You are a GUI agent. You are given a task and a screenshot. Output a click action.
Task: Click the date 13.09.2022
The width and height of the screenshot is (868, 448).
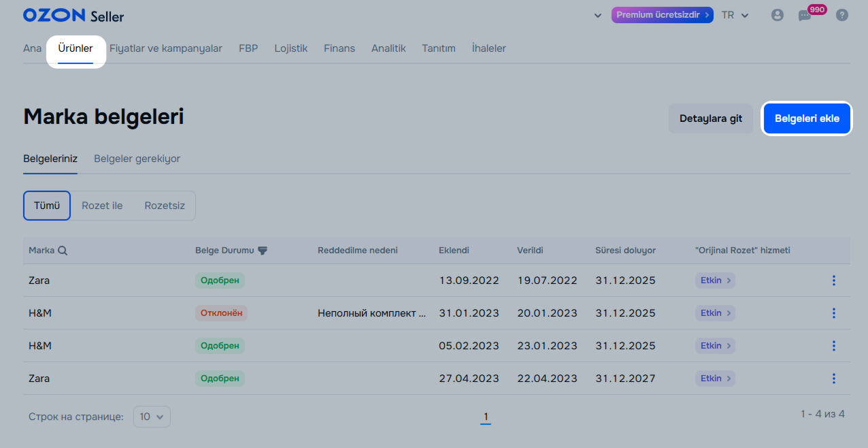tap(469, 281)
